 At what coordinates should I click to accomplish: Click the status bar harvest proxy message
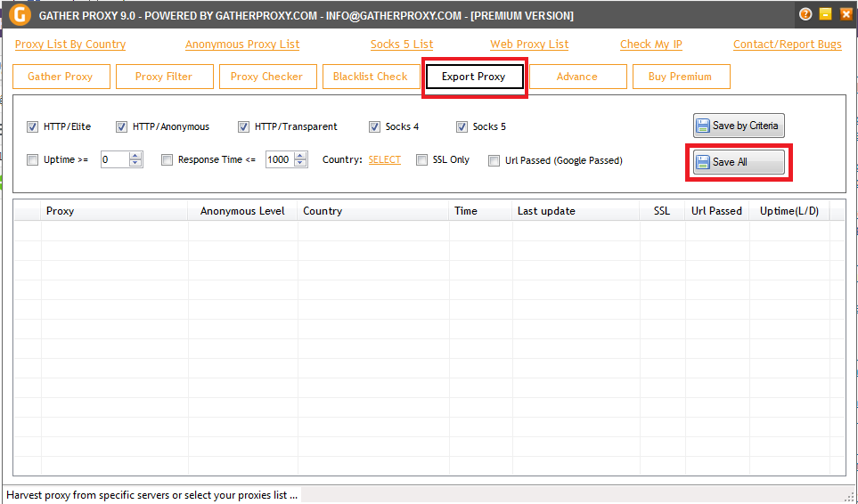[152, 495]
